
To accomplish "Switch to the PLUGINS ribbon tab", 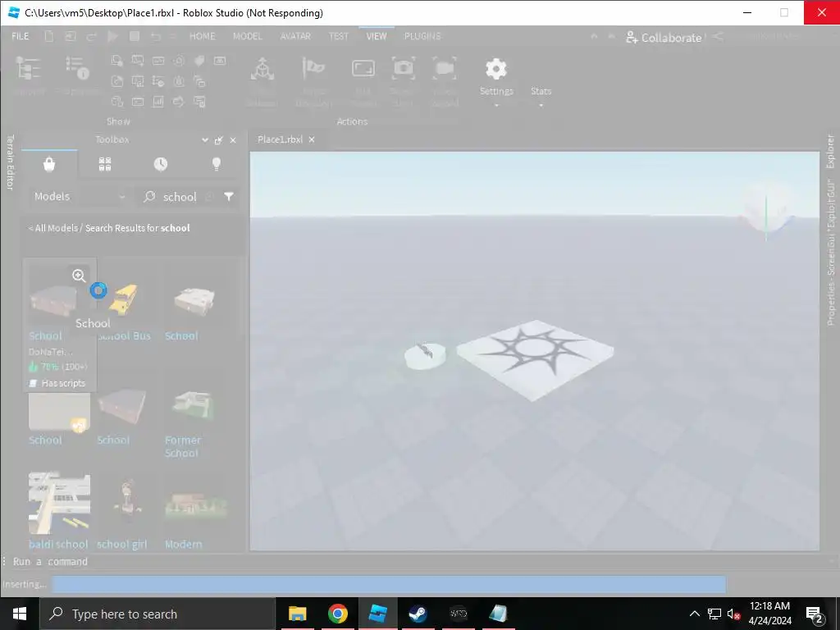I will 422,36.
